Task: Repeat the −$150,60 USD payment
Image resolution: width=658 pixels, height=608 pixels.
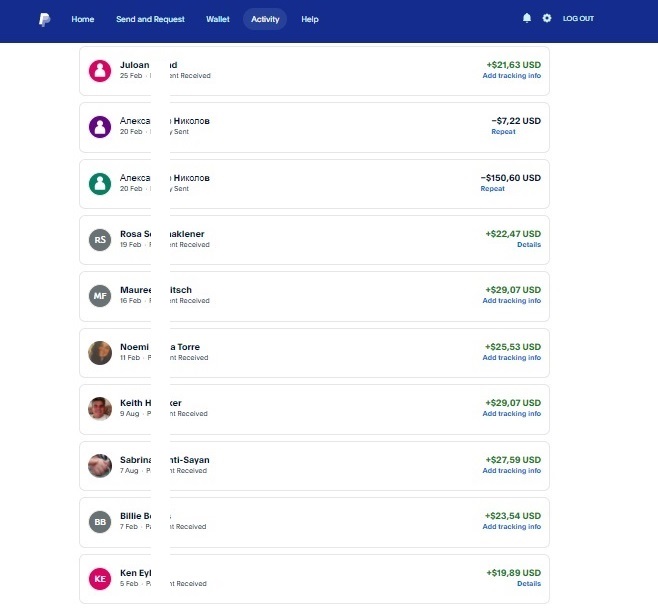Action: click(492, 189)
